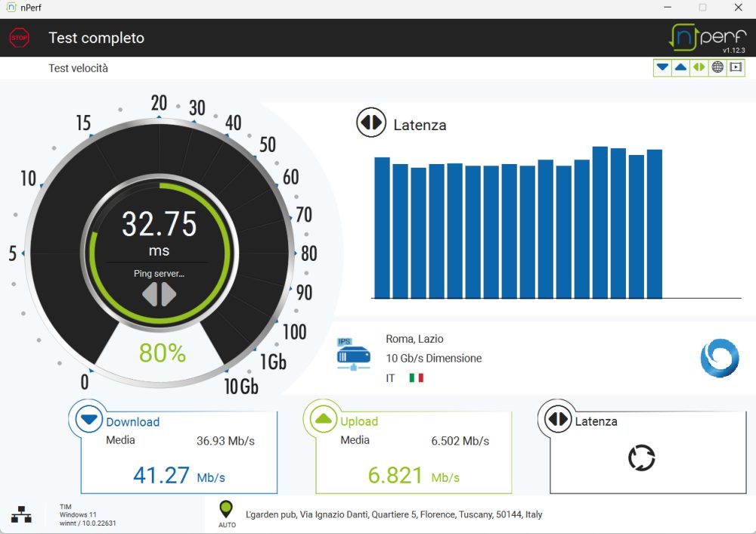Click the blue swirl provider logo

pyautogui.click(x=720, y=358)
